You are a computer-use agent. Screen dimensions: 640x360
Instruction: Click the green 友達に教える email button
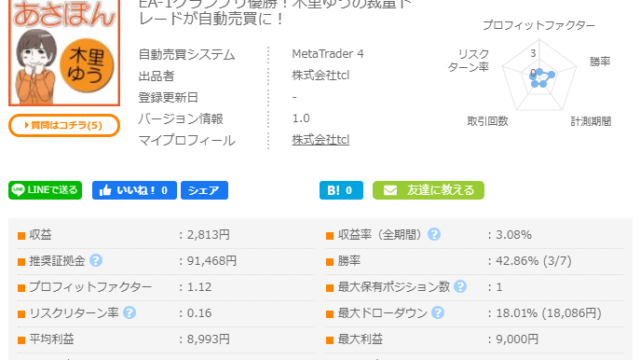[428, 190]
